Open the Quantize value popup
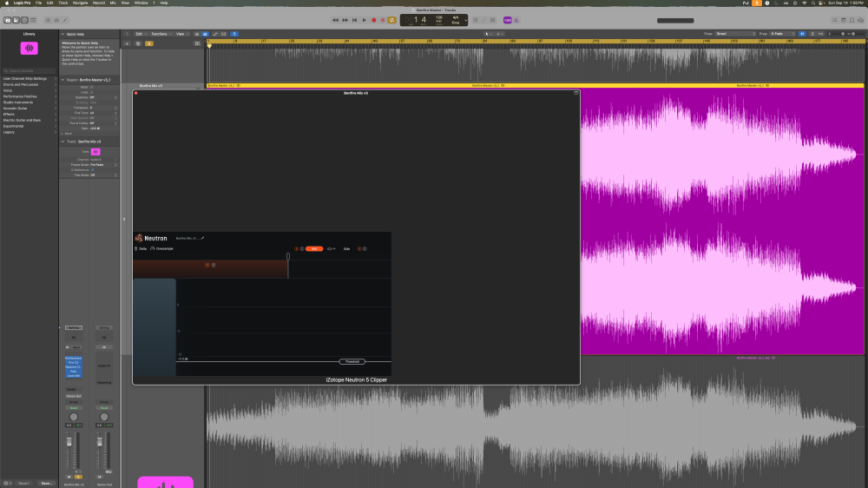 coord(103,97)
